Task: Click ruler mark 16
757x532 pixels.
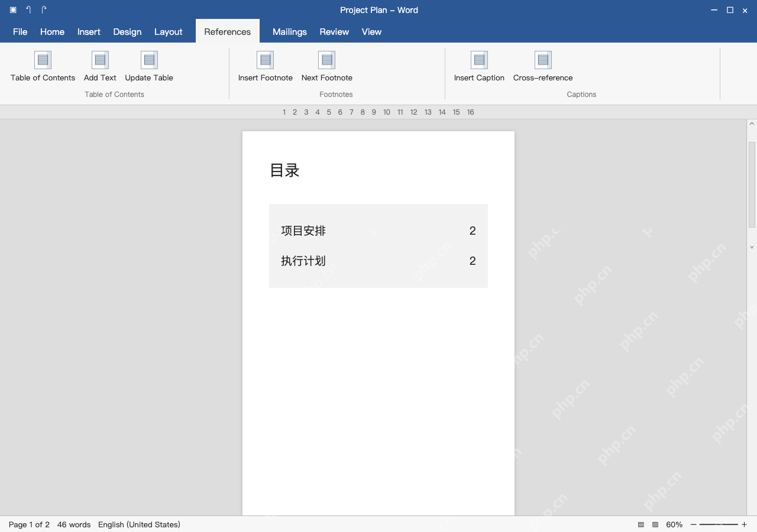Action: coord(470,112)
